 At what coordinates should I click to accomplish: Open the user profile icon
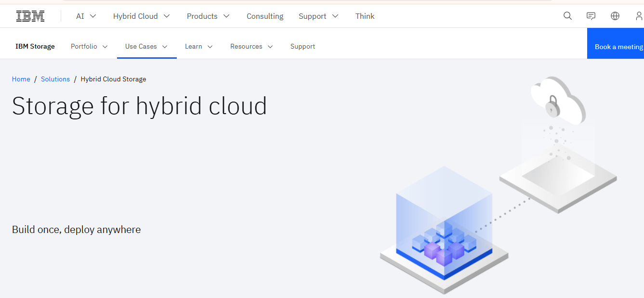[638, 16]
